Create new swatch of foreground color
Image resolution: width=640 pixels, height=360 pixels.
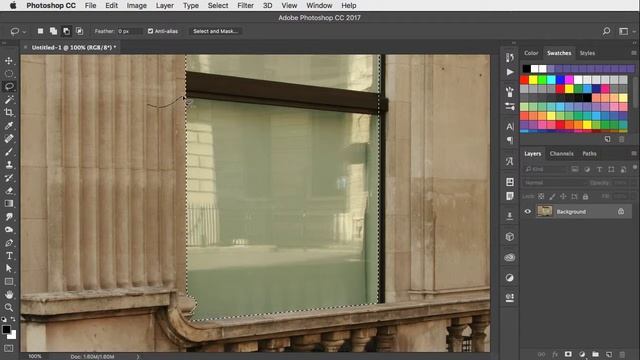coord(608,139)
